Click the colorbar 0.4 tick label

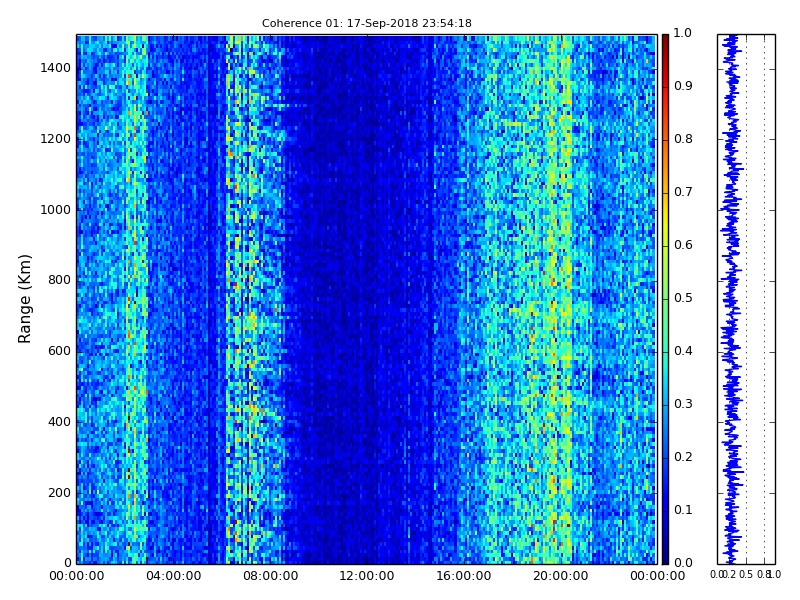pos(683,351)
